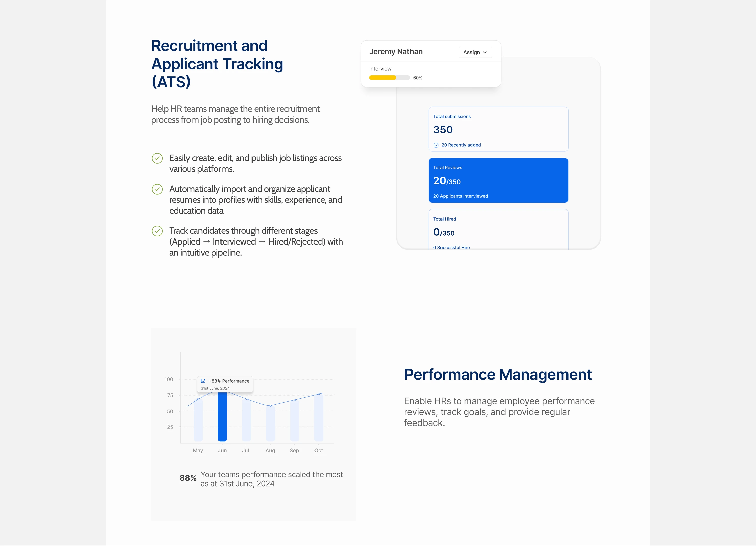
Task: Click the Aug label on chart axis
Action: coord(270,451)
